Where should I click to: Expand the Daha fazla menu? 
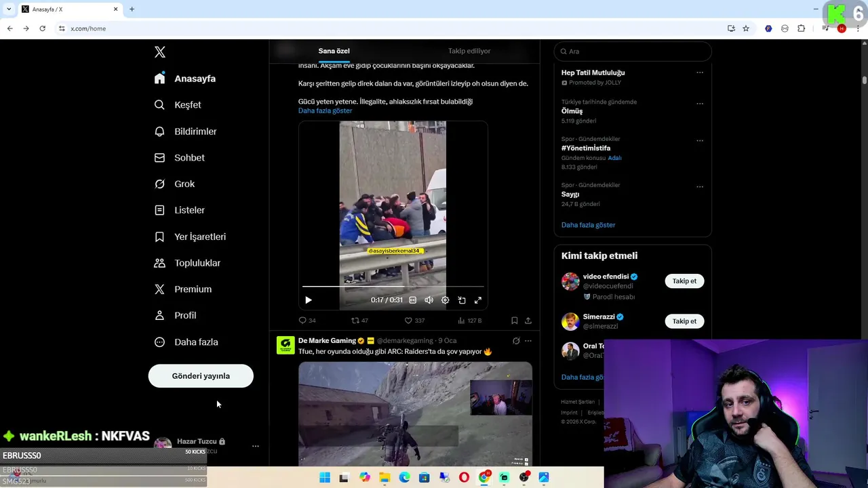186,342
